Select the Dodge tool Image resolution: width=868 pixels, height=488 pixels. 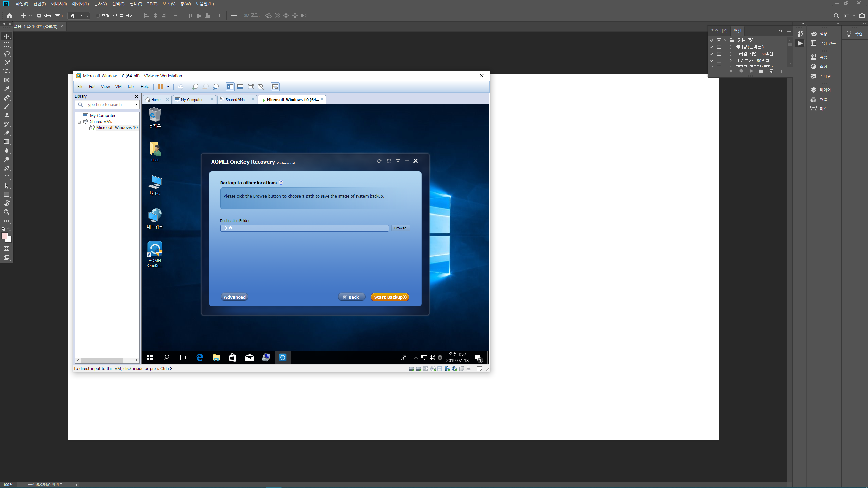tap(7, 159)
